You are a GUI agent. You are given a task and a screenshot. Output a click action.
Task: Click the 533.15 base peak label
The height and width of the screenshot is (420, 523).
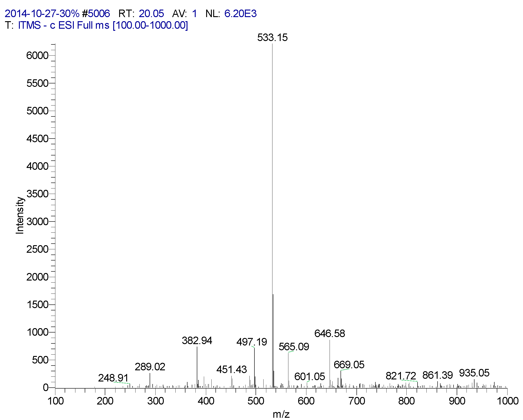(272, 38)
